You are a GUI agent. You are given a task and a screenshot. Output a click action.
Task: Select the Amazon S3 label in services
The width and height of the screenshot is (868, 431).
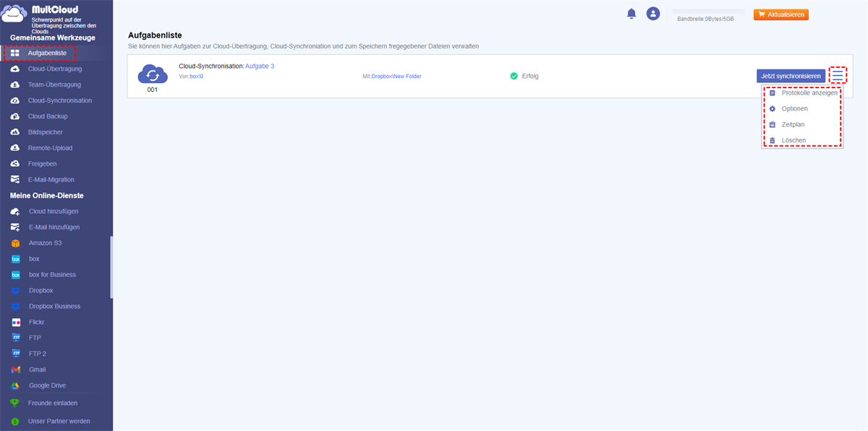(x=46, y=243)
